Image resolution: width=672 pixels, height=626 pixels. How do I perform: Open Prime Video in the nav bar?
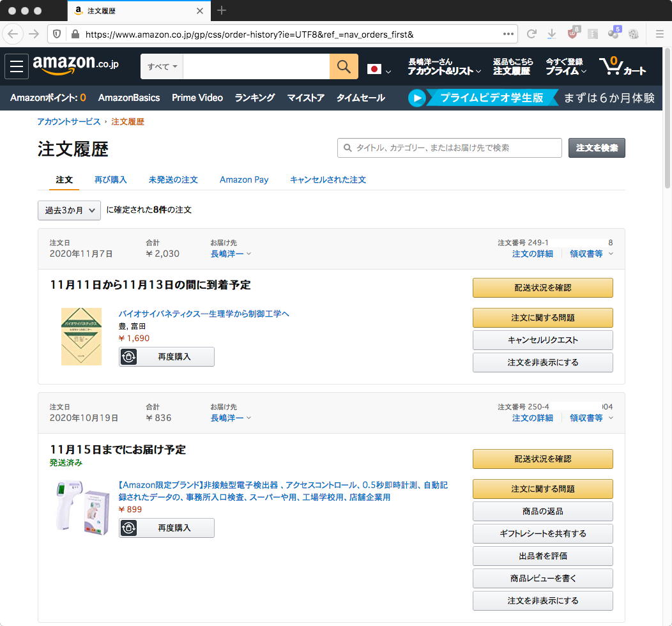click(197, 98)
